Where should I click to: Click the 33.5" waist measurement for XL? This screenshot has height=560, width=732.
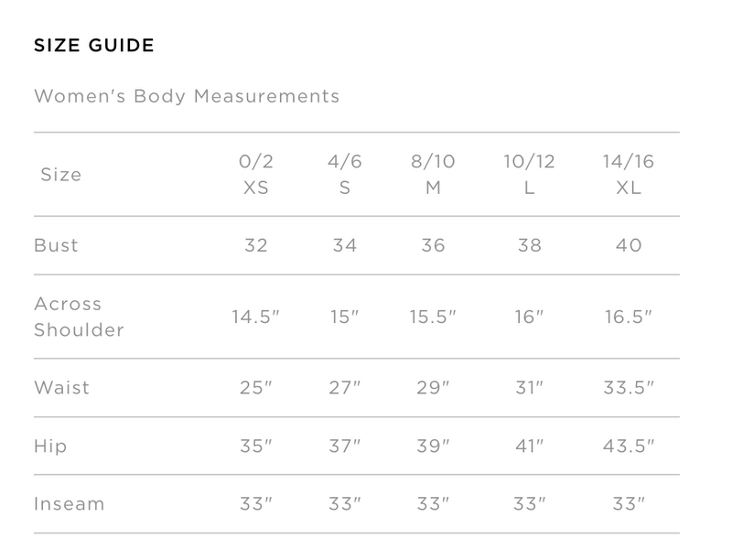[x=629, y=388]
